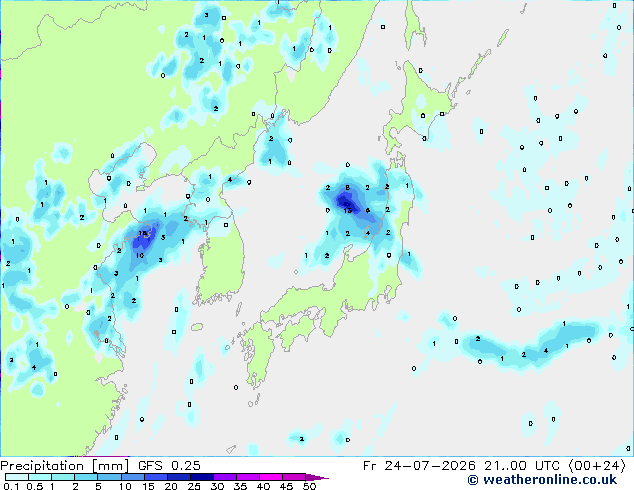The width and height of the screenshot is (634, 490).
Task: Click the '30' legend scale label
Action: [217, 486]
